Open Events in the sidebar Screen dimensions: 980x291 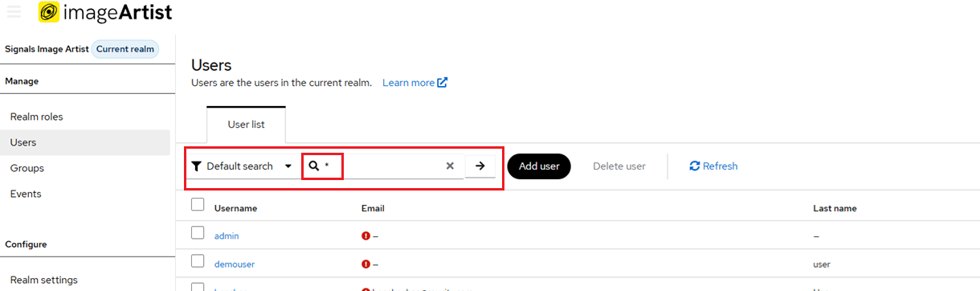click(x=26, y=194)
